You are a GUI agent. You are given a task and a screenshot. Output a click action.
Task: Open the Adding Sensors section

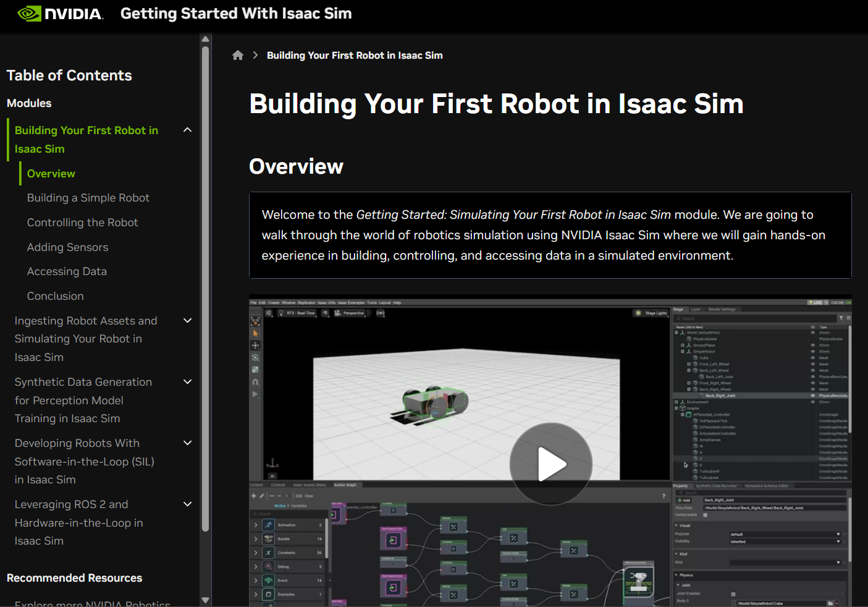coord(68,247)
